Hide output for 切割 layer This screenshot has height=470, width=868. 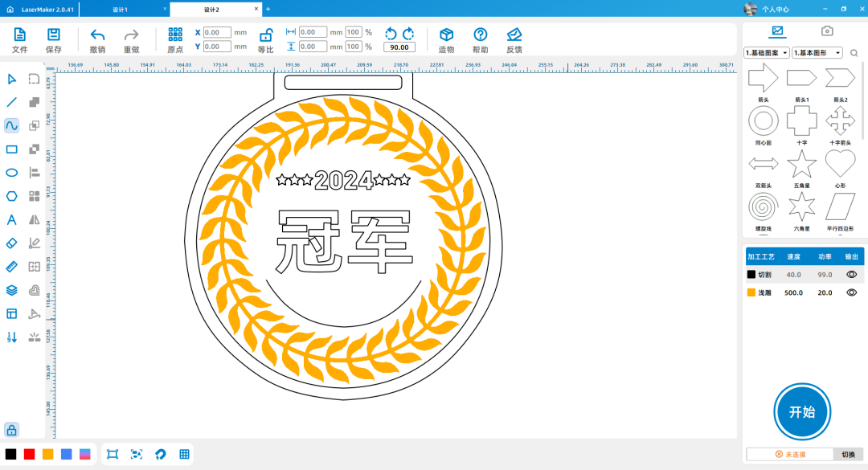coord(851,274)
